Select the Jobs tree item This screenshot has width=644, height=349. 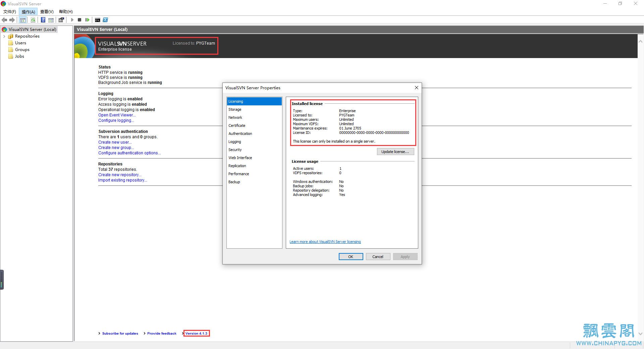pos(19,56)
